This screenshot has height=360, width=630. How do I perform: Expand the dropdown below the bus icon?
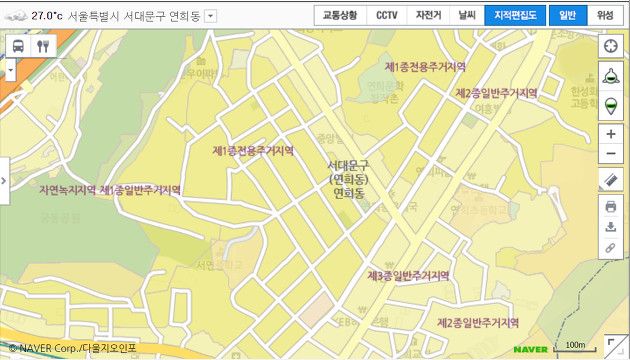click(x=11, y=70)
